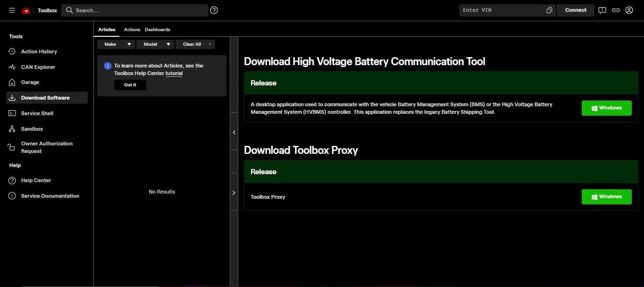Open Service Documentation from sidebar
Image resolution: width=644 pixels, height=287 pixels.
47,196
